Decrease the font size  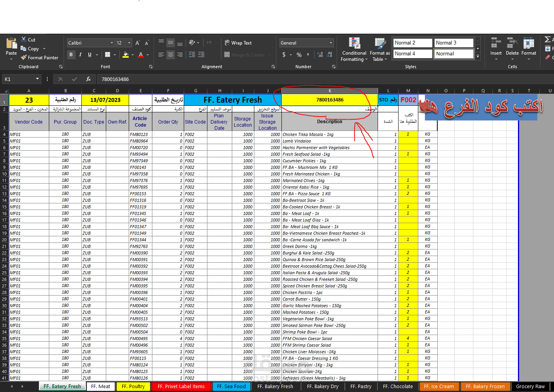pyautogui.click(x=147, y=43)
